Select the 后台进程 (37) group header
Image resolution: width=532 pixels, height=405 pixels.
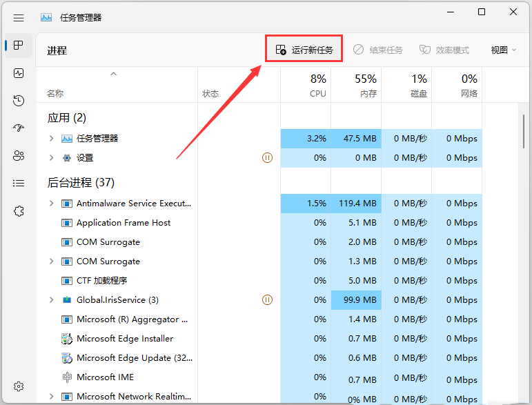81,182
